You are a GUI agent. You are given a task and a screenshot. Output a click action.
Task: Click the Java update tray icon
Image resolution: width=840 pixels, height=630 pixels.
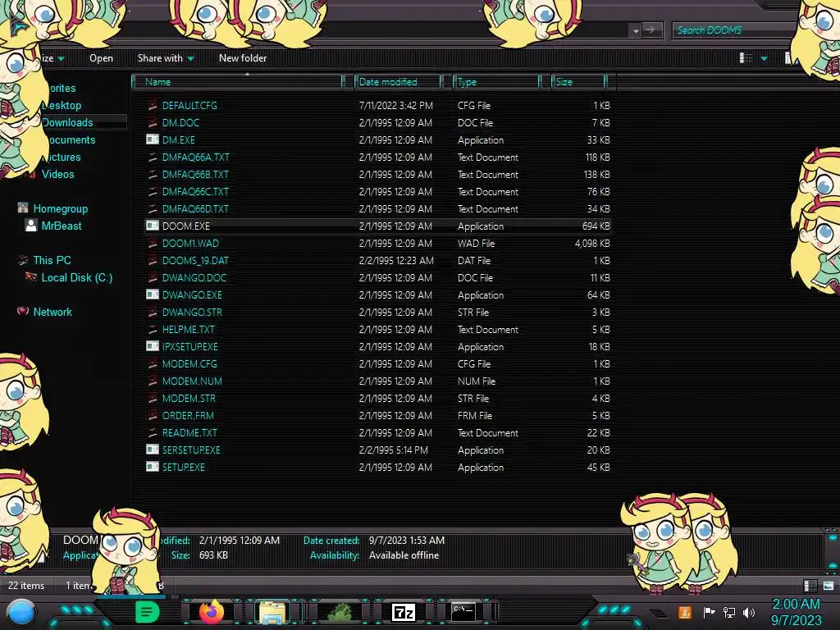point(685,612)
